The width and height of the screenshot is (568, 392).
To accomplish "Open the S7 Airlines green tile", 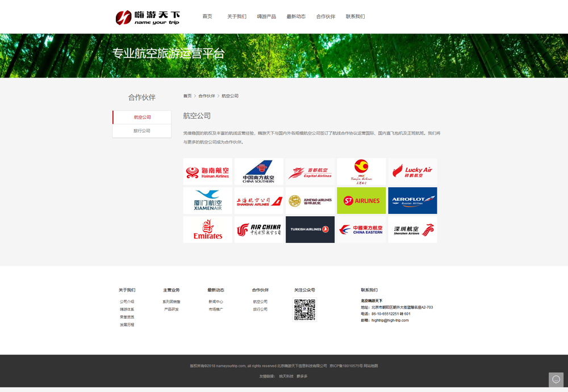I will coord(361,201).
